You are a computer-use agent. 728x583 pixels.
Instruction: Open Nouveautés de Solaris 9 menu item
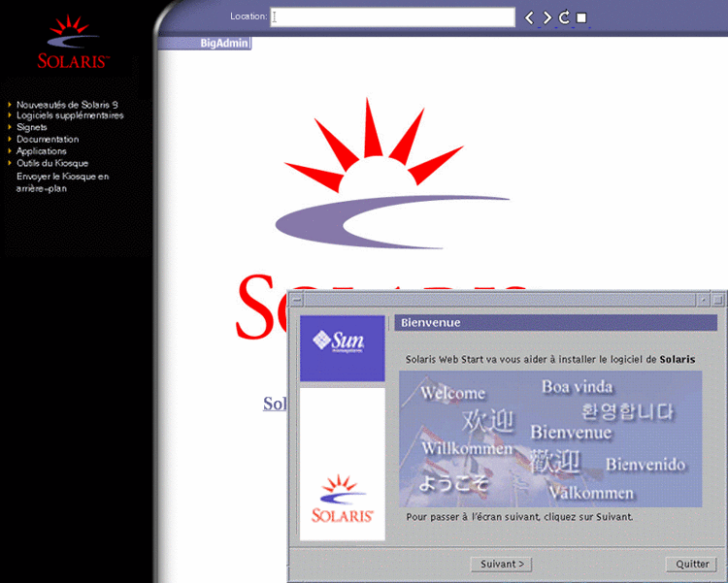click(67, 105)
